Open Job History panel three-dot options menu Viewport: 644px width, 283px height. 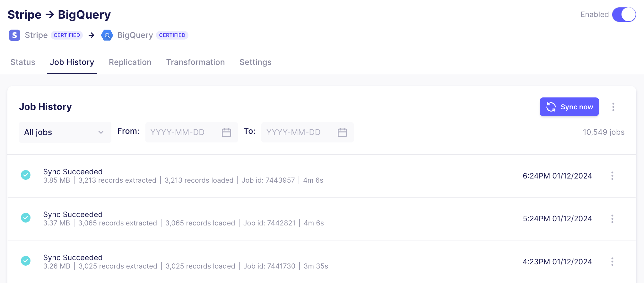coord(613,107)
